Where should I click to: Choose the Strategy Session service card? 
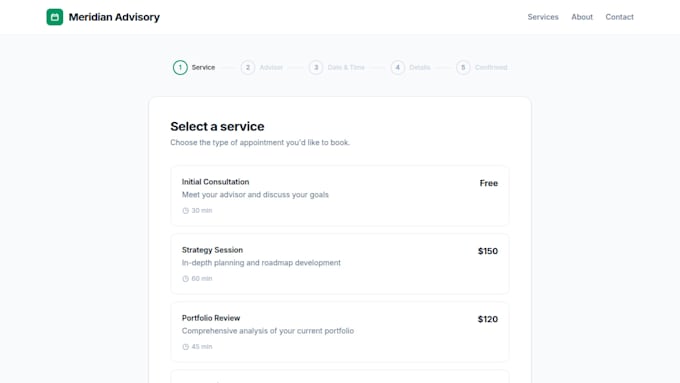(x=340, y=264)
